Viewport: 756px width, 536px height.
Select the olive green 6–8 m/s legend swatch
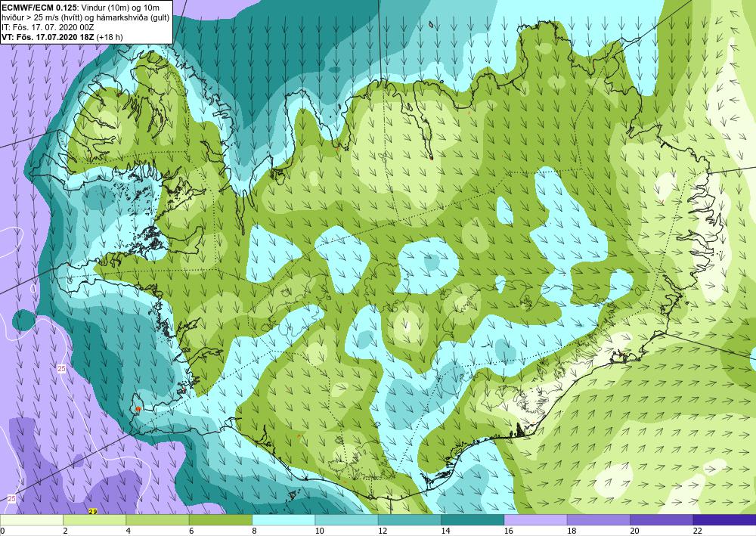(221, 520)
